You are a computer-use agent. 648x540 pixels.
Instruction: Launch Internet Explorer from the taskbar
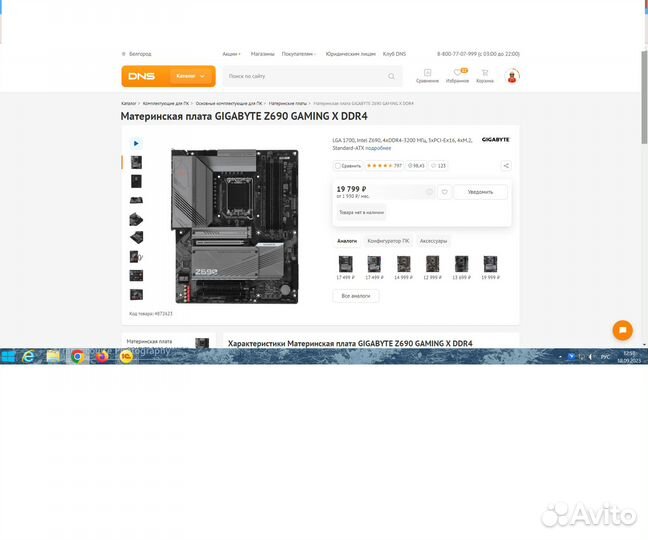pos(29,356)
